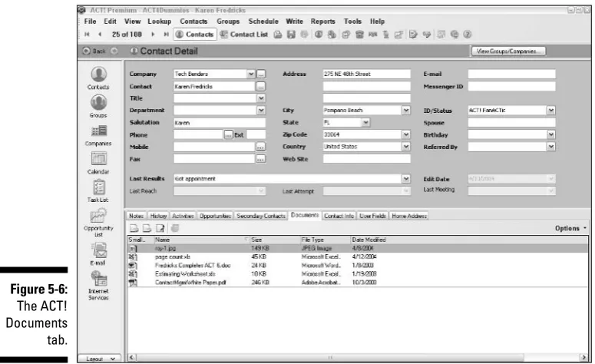This screenshot has height=364, width=595.
Task: Click the ellipsis button beside Company field
Action: point(261,74)
